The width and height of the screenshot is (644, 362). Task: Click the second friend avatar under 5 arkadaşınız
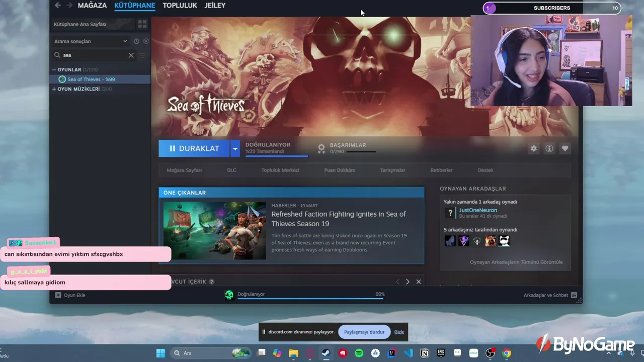(x=464, y=241)
